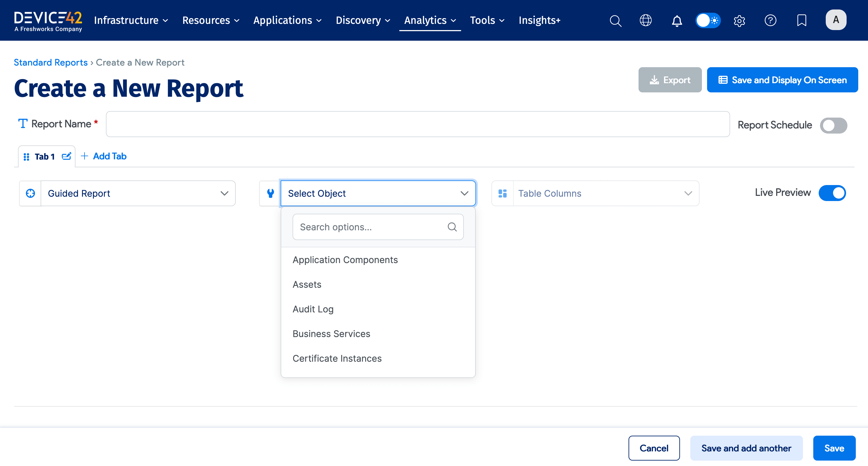This screenshot has width=868, height=466.
Task: Open user avatar A menu
Action: pyautogui.click(x=836, y=20)
